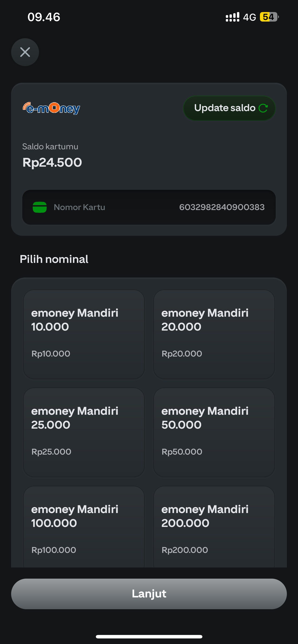Screen dimensions: 298x644
Task: Tap the home indicator bar
Action: [x=149, y=636]
